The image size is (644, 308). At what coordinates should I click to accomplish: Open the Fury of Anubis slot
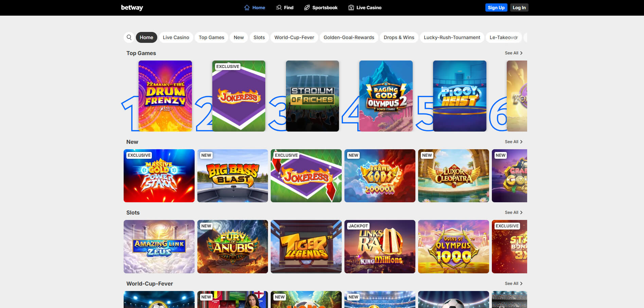pos(233,246)
